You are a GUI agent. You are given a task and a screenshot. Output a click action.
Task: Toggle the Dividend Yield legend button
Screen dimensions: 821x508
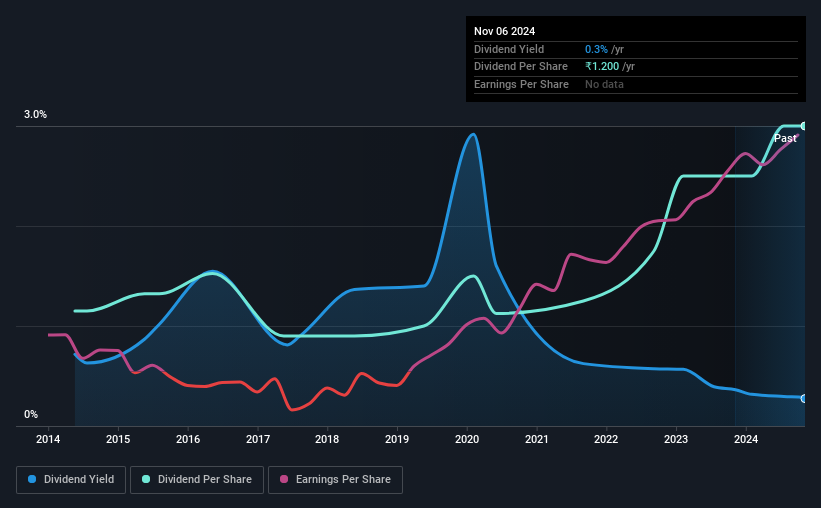click(71, 480)
